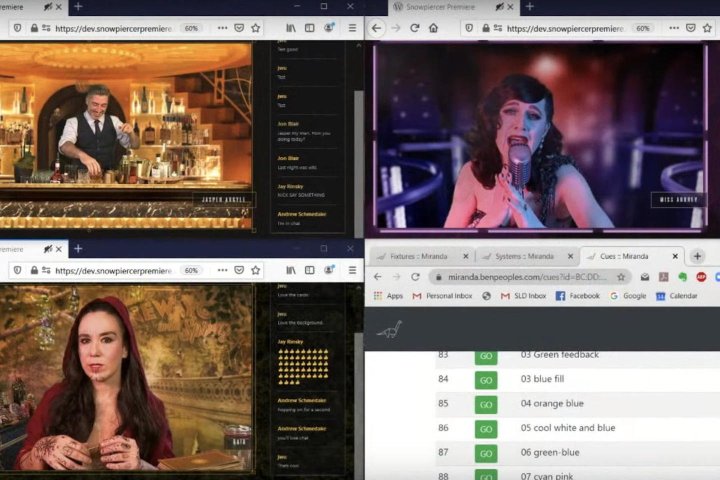The height and width of the screenshot is (480, 720).
Task: Reload the Miranda cues page in Chrome
Action: pyautogui.click(x=416, y=277)
